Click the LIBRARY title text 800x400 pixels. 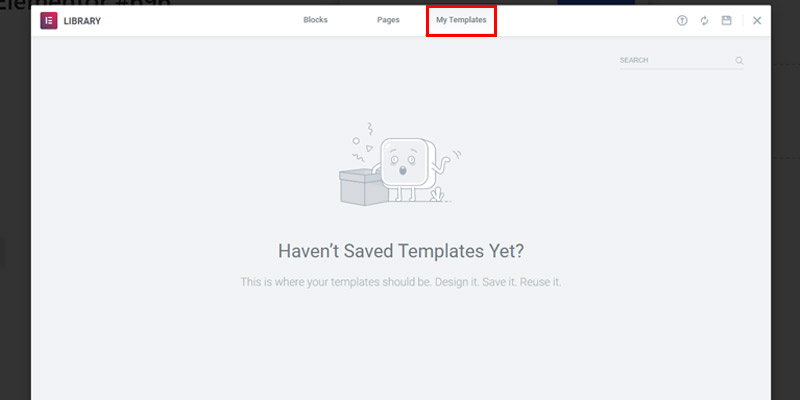pyautogui.click(x=82, y=21)
